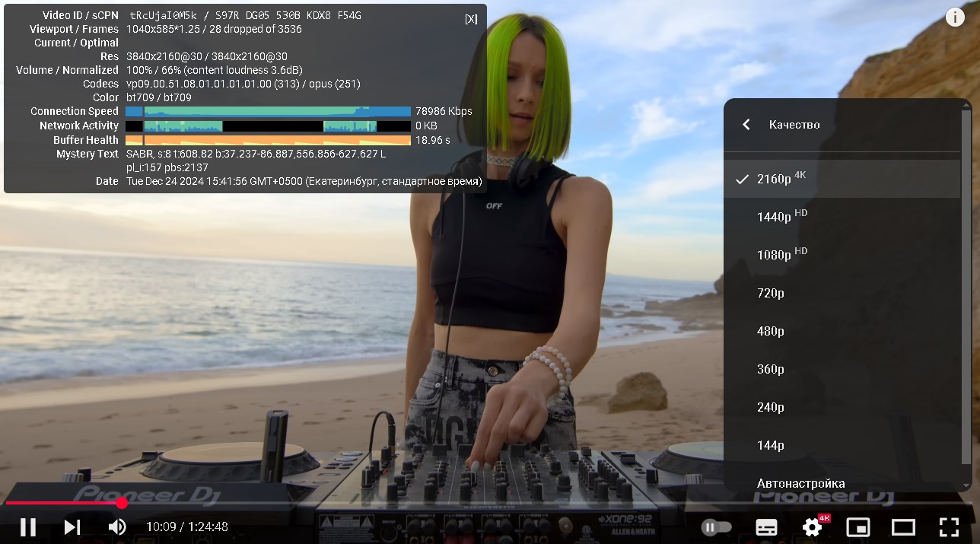
Task: Click the info card icon
Action: pos(955,17)
